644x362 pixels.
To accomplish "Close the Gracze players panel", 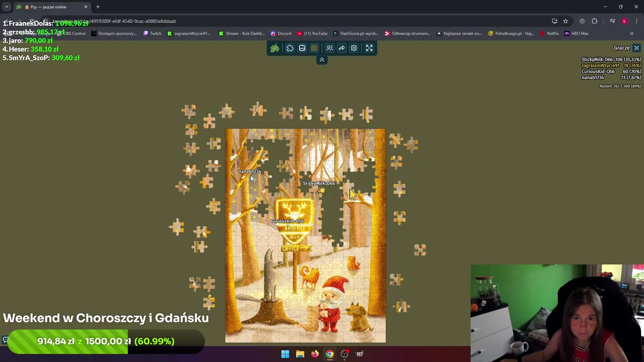I will click(x=636, y=48).
